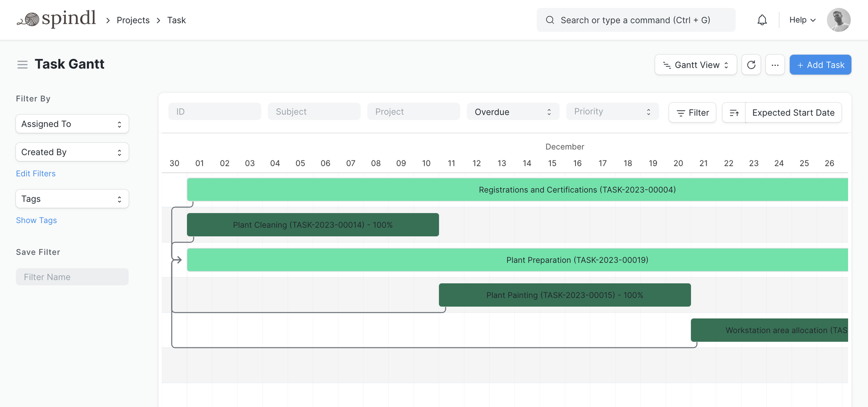
Task: Click the user avatar photo
Action: 839,20
